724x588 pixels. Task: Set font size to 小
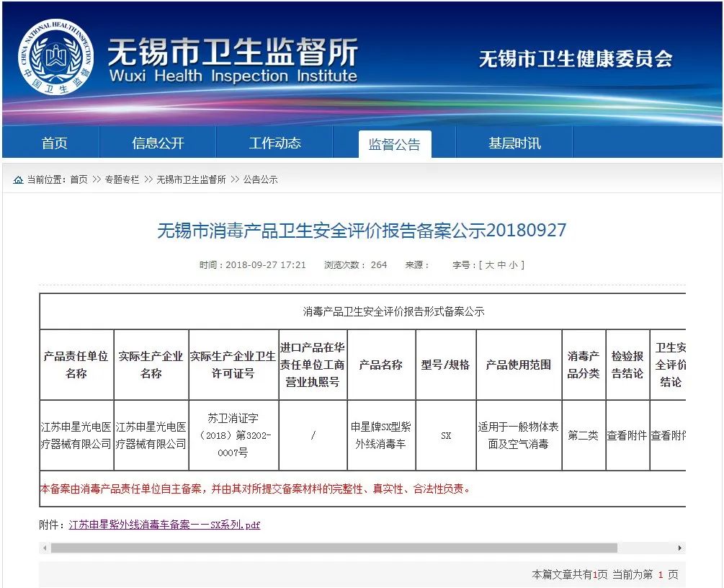(x=513, y=265)
